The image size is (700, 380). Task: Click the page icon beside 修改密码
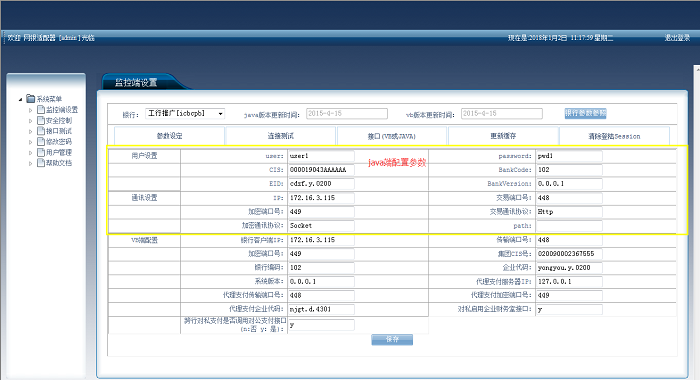click(41, 142)
